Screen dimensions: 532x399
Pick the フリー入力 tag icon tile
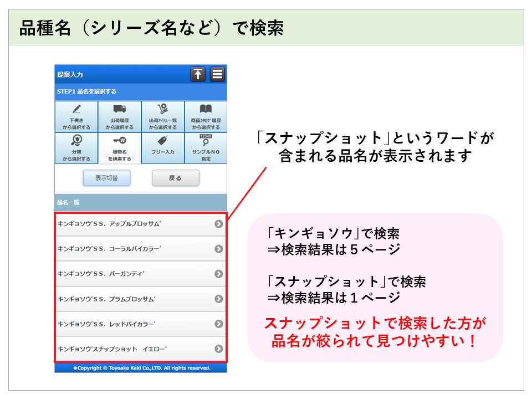tap(163, 149)
